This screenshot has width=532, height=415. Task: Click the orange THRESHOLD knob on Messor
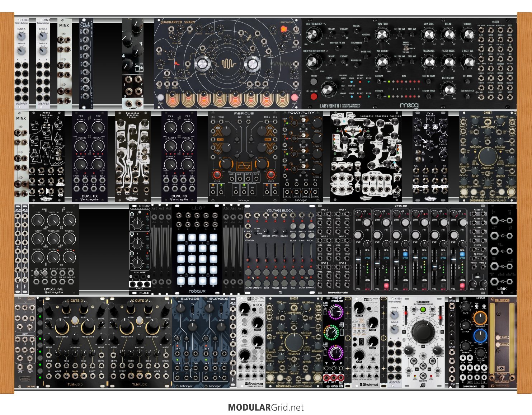click(480, 318)
